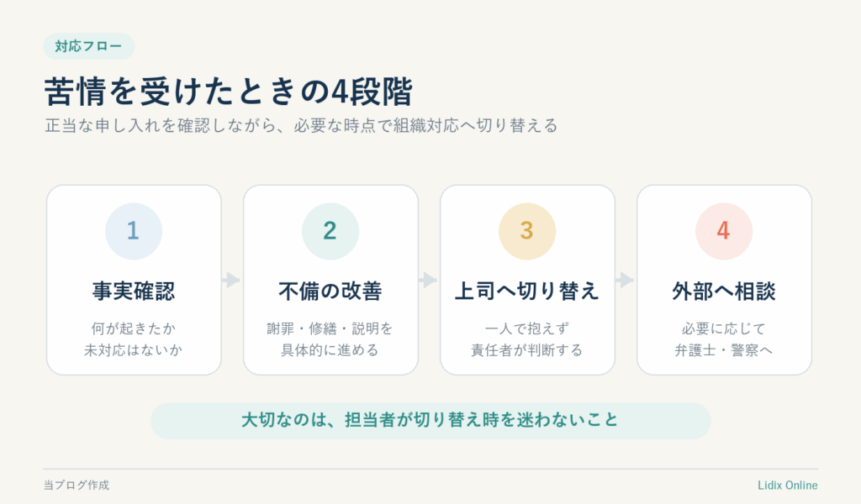
Task: Click the blue number 1 circle
Action: 134,231
